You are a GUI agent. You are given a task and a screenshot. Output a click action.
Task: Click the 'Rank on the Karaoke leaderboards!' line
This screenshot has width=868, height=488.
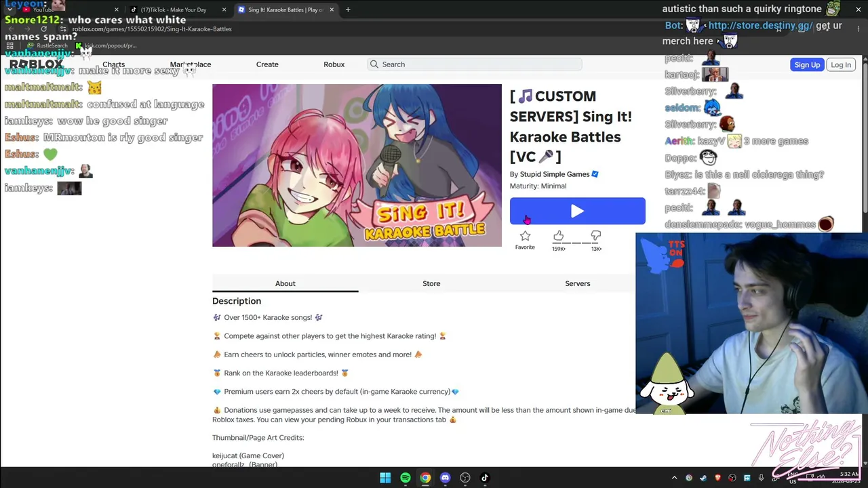[281, 373]
